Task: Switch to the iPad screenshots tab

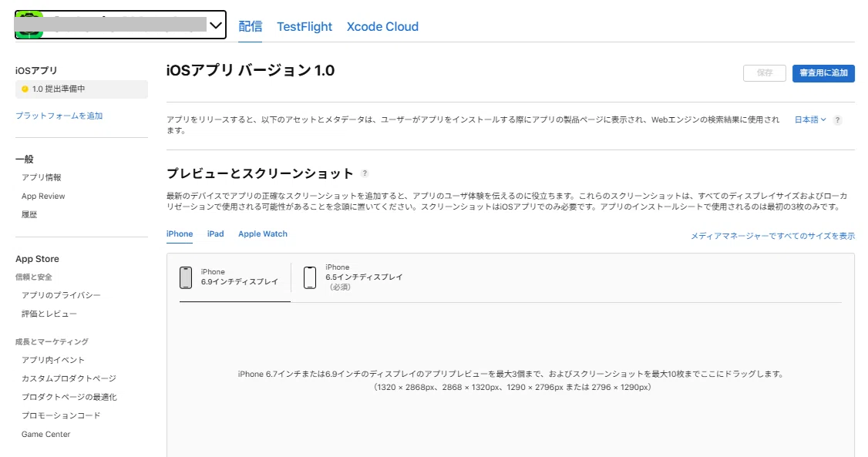Action: [215, 234]
